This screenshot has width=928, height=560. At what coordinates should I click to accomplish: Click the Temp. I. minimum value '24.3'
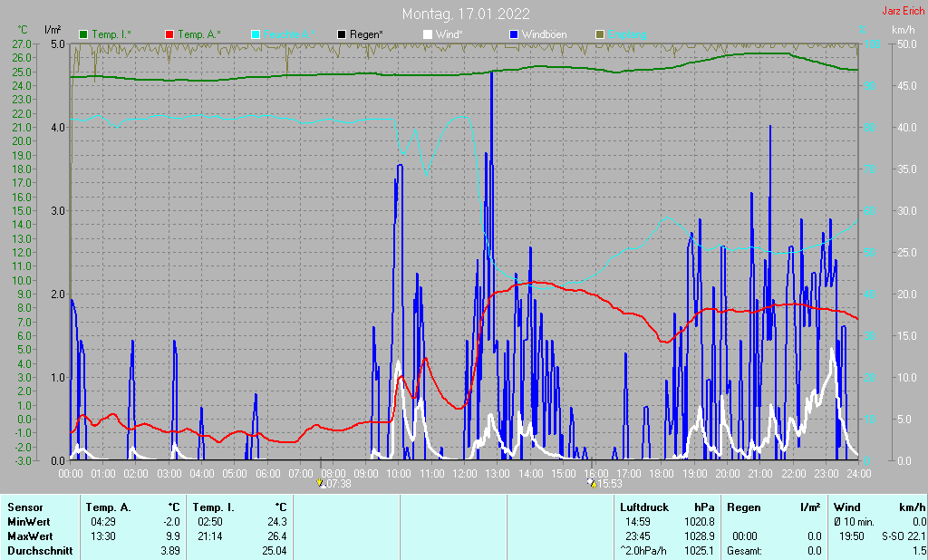(x=277, y=522)
